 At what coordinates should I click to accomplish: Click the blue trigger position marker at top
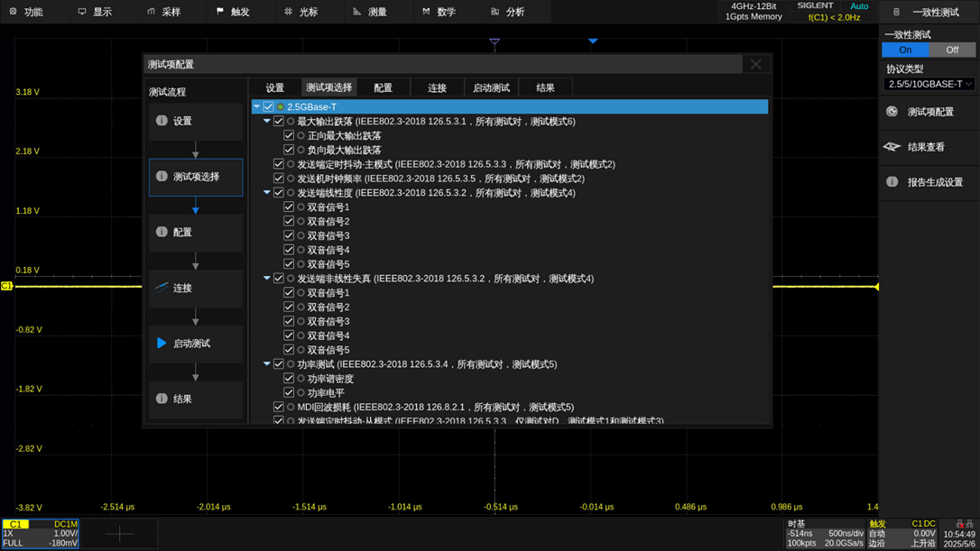tap(593, 41)
